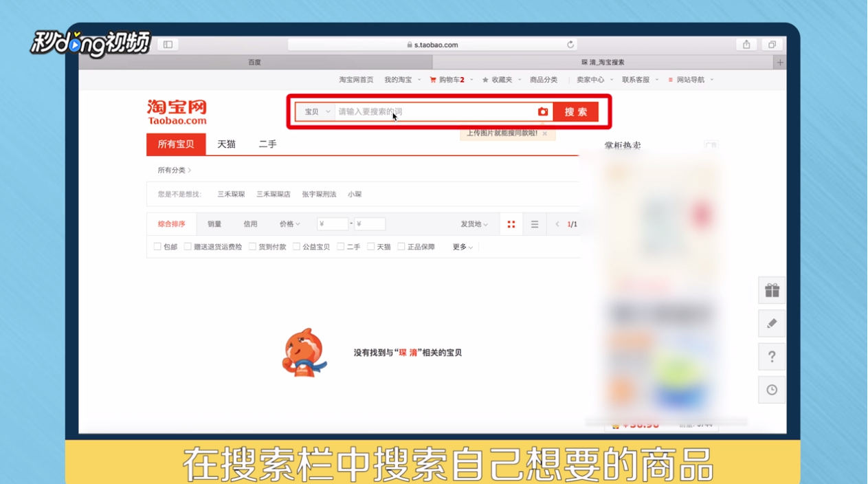Switch to the 淘宝搜索 browser tab

point(602,63)
